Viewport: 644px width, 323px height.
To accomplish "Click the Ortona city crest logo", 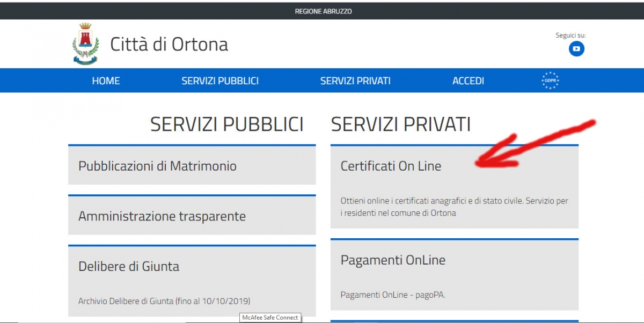I will (85, 43).
